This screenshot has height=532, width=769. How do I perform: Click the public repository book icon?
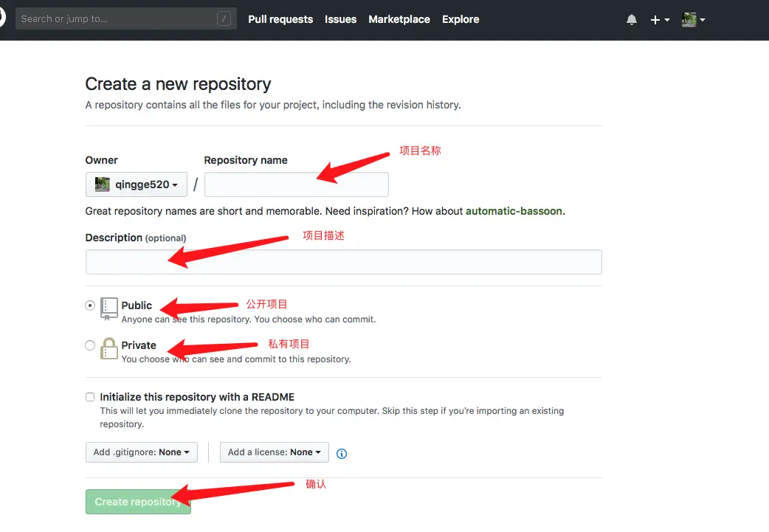109,308
